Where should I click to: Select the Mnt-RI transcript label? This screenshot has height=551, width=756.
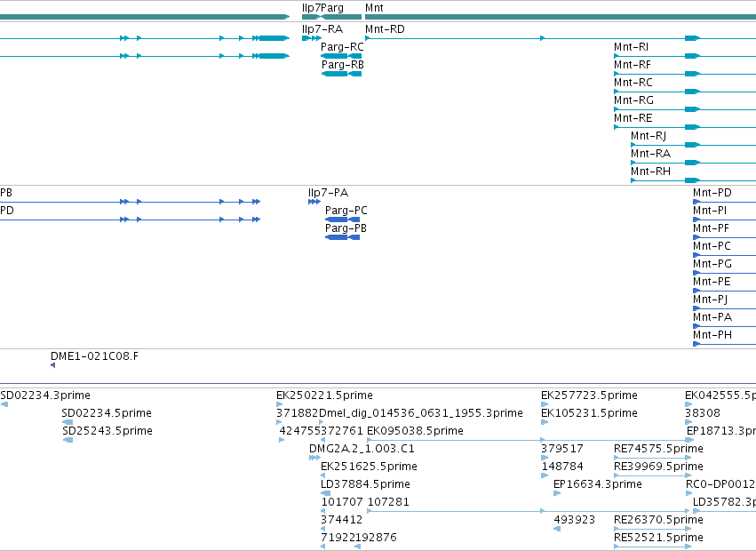[631, 47]
